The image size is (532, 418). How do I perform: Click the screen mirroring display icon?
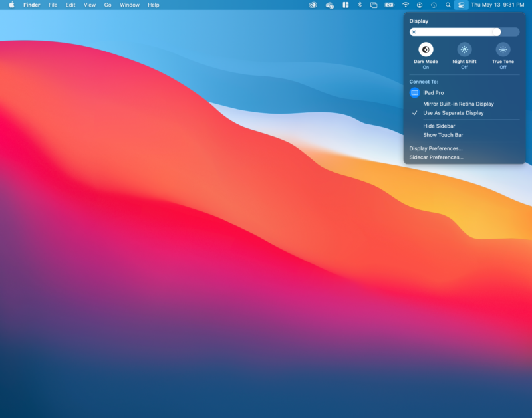pyautogui.click(x=374, y=5)
